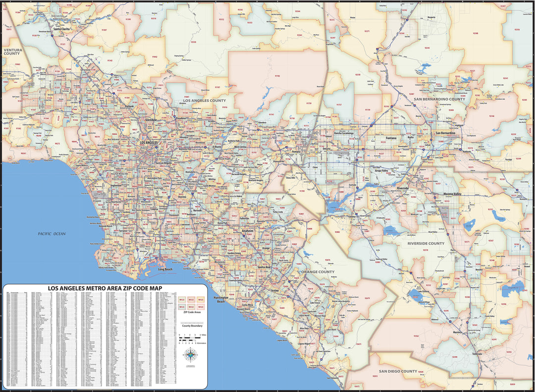Screen dimensions: 535x392
Task: Click the ORANGE COUNTY label
Action: [x=319, y=271]
